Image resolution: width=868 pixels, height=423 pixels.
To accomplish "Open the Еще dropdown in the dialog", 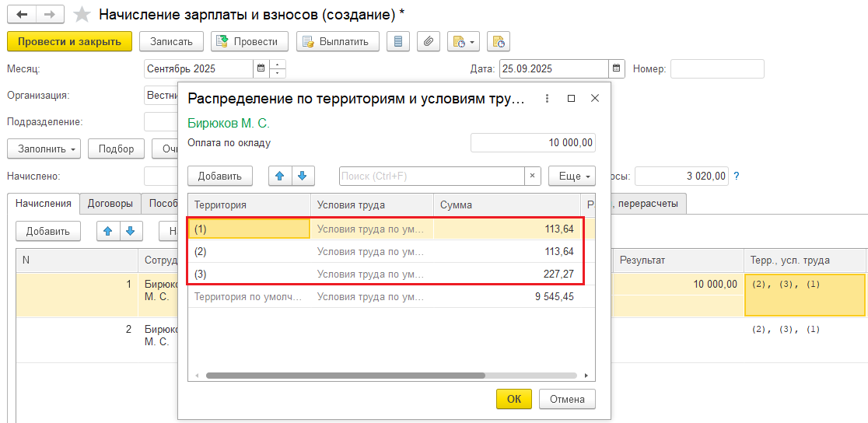I will point(572,176).
